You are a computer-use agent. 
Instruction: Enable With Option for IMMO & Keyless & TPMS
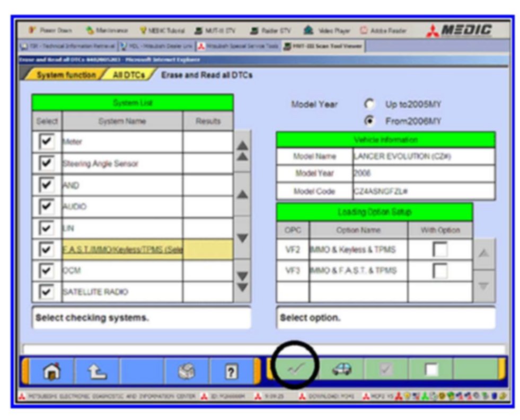coord(440,249)
